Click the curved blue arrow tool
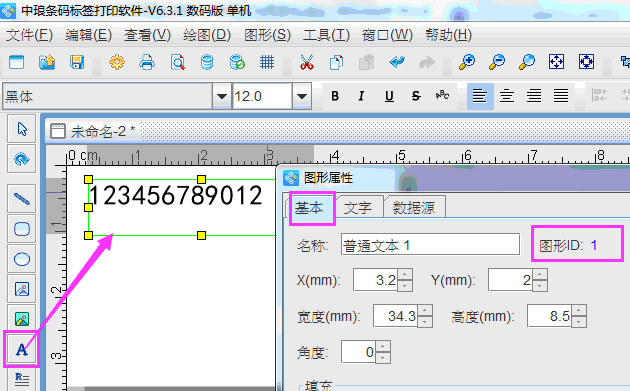Viewport: 630px width, 391px height. (22, 159)
